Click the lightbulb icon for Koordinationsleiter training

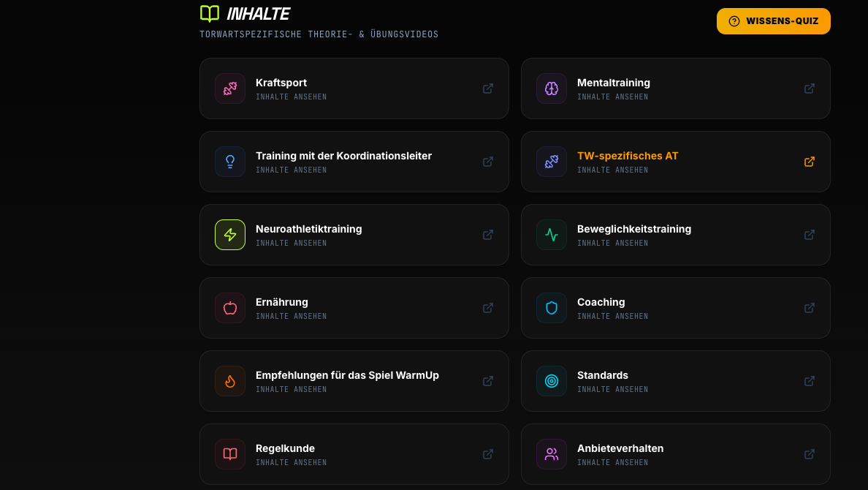tap(229, 162)
